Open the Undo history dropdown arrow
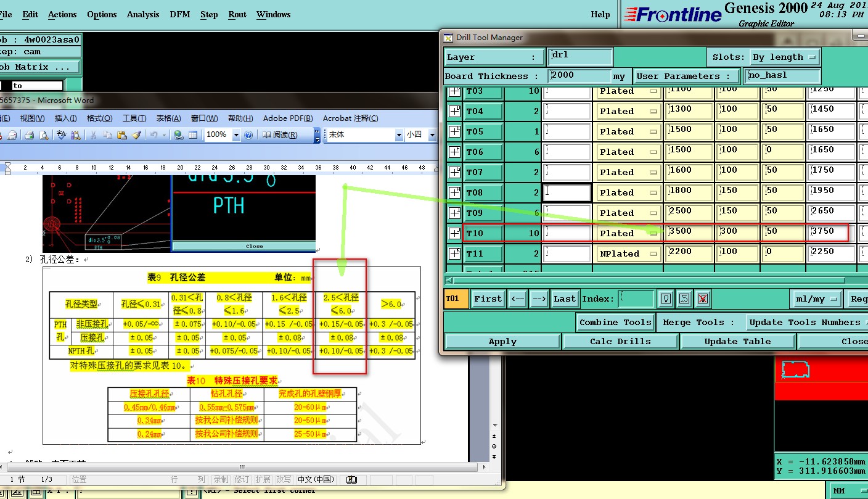The height and width of the screenshot is (499, 868). (164, 135)
